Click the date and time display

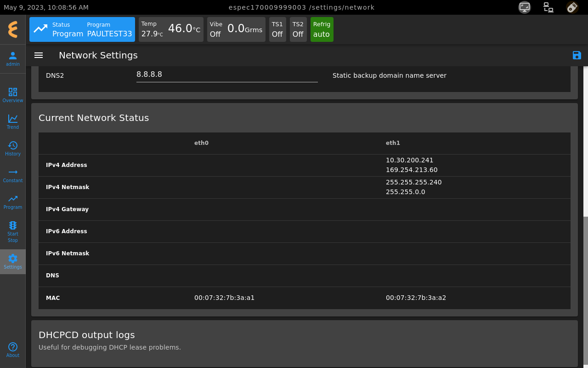click(46, 7)
